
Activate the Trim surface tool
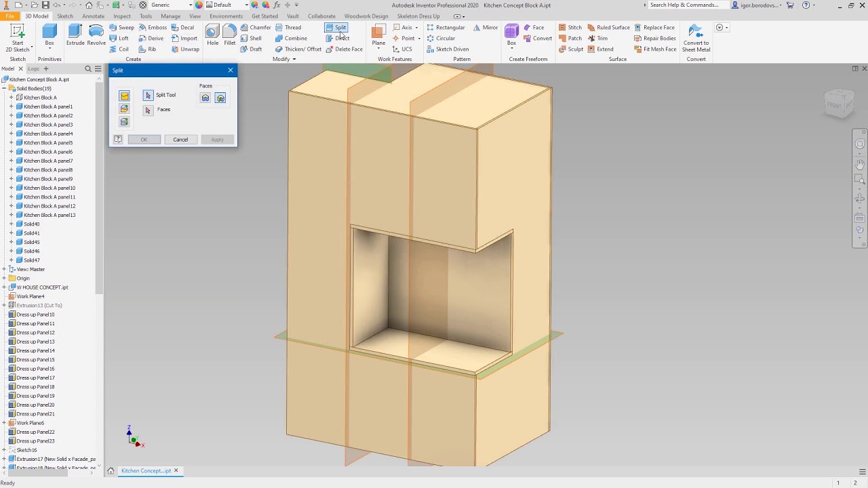pyautogui.click(x=601, y=38)
